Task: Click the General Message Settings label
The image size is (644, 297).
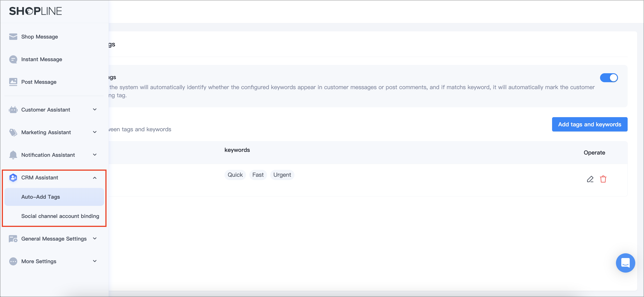Action: pos(54,239)
